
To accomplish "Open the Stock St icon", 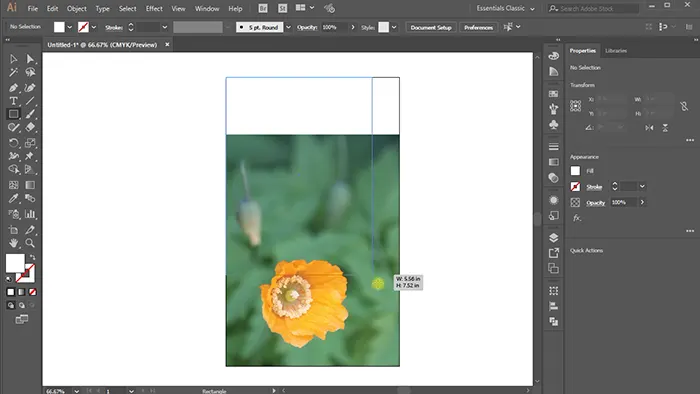I will pos(283,8).
